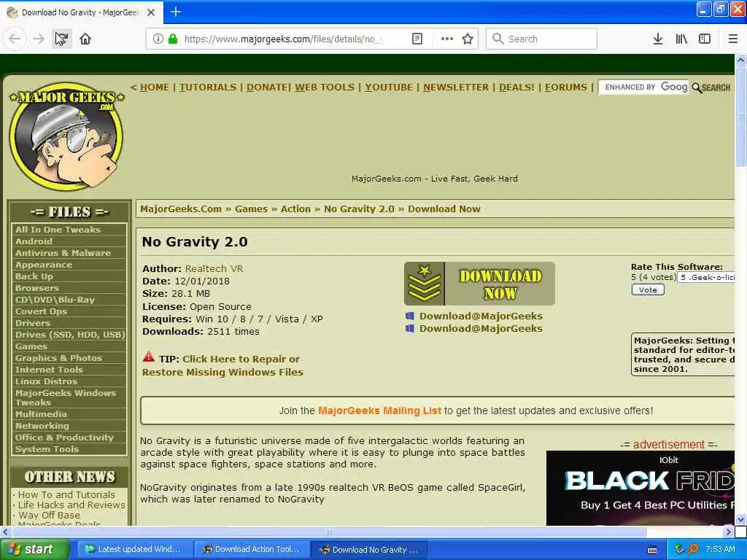This screenshot has height=560, width=747.
Task: Open the FORUMS menu item
Action: [566, 87]
